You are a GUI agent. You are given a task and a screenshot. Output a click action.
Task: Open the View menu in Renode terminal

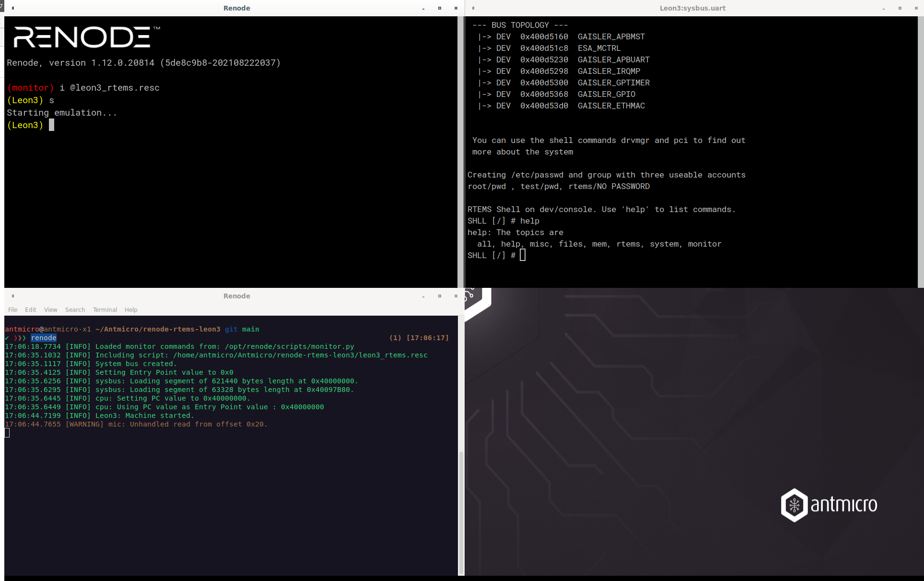point(50,309)
